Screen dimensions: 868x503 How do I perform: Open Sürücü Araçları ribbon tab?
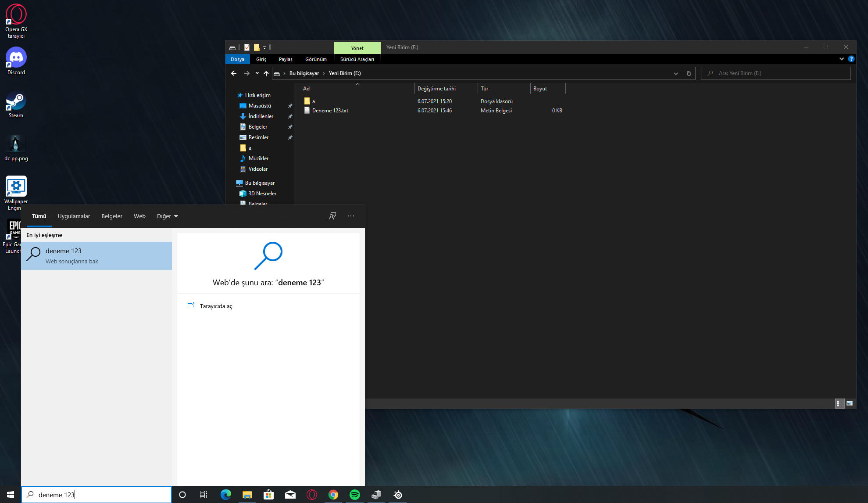tap(357, 59)
